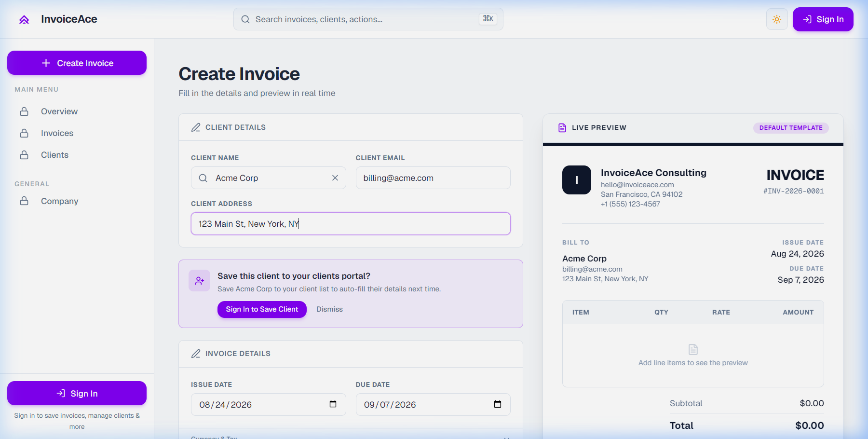Click Sign In to Save Client button

click(262, 309)
